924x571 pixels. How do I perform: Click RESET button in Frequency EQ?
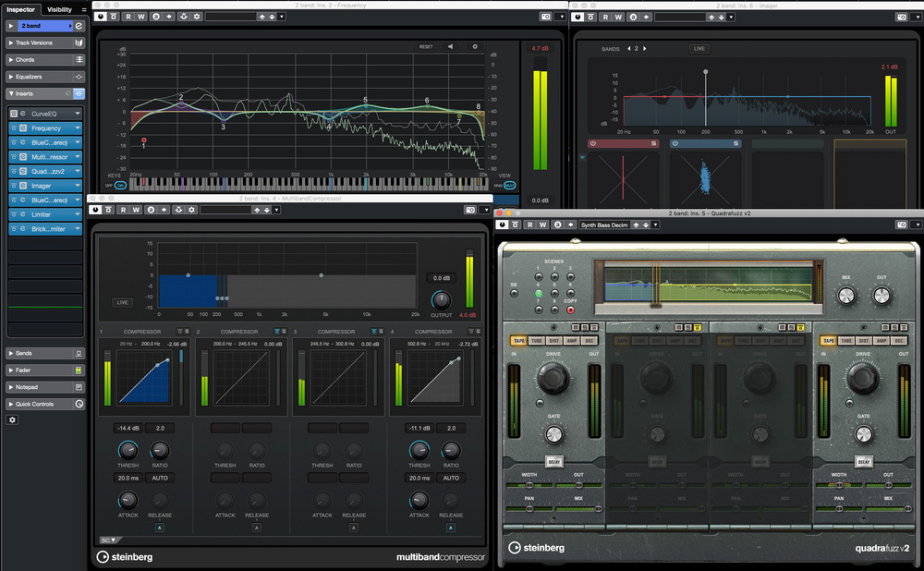[x=425, y=46]
